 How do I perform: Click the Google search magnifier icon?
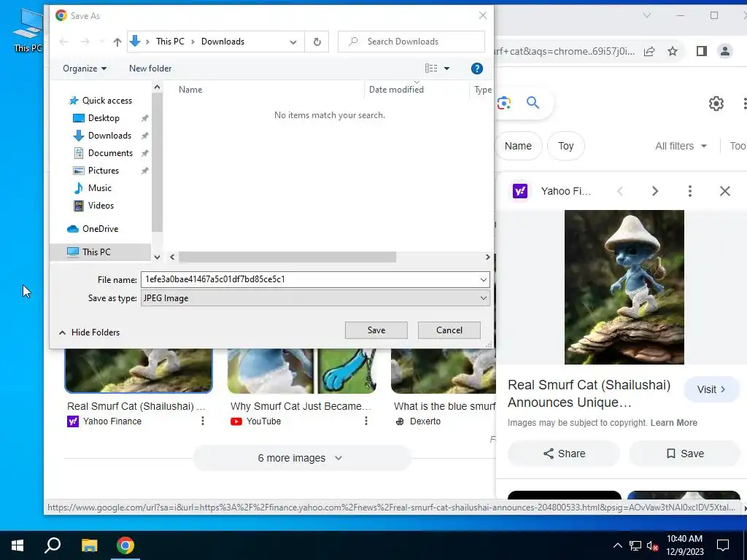pyautogui.click(x=533, y=103)
